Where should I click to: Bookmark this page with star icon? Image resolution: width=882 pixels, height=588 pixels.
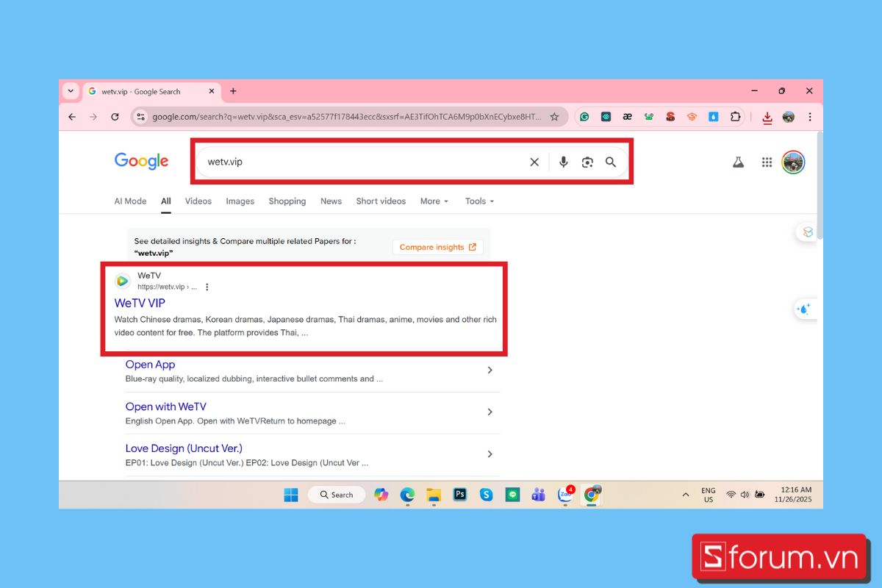point(554,117)
